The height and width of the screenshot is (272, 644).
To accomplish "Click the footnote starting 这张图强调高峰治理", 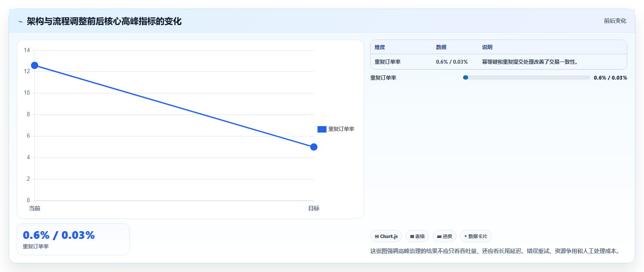I will 496,251.
